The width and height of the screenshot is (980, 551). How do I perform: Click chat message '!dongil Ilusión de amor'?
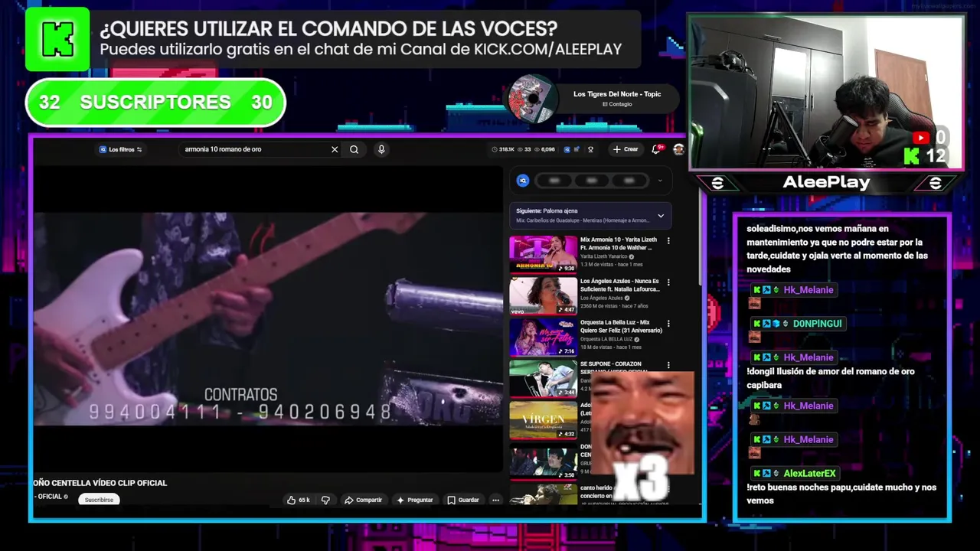(x=831, y=378)
